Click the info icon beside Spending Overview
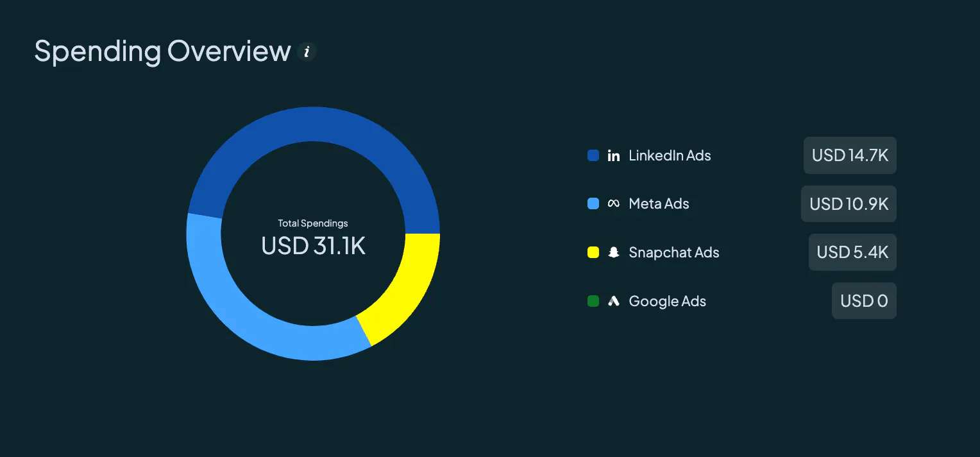Screen dimensions: 980x457 pos(307,52)
